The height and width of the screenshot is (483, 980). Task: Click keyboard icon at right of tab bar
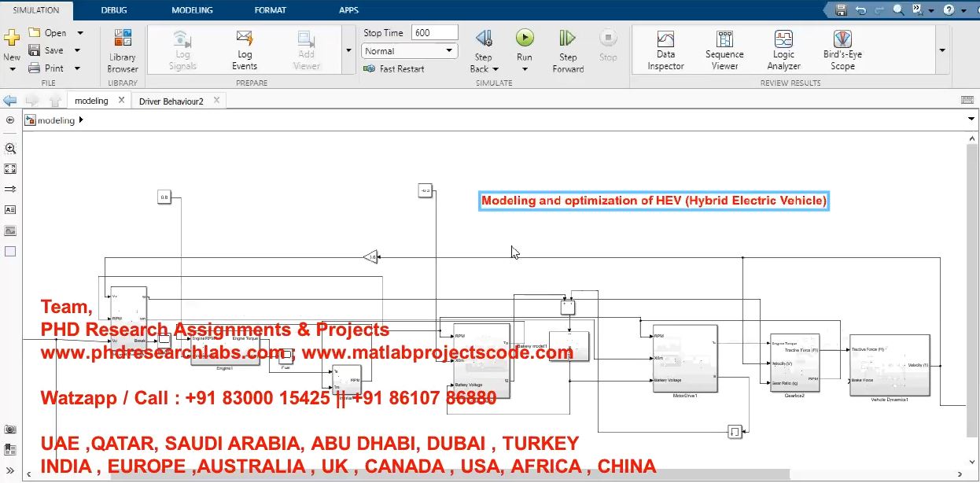(967, 100)
